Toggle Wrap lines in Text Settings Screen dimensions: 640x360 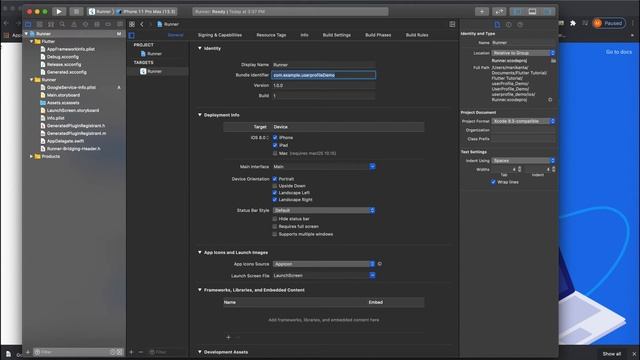tap(493, 182)
